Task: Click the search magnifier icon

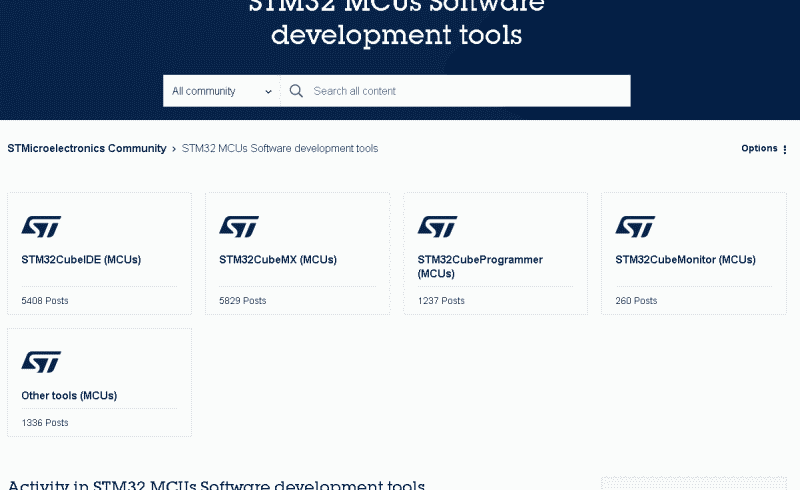Action: [296, 91]
